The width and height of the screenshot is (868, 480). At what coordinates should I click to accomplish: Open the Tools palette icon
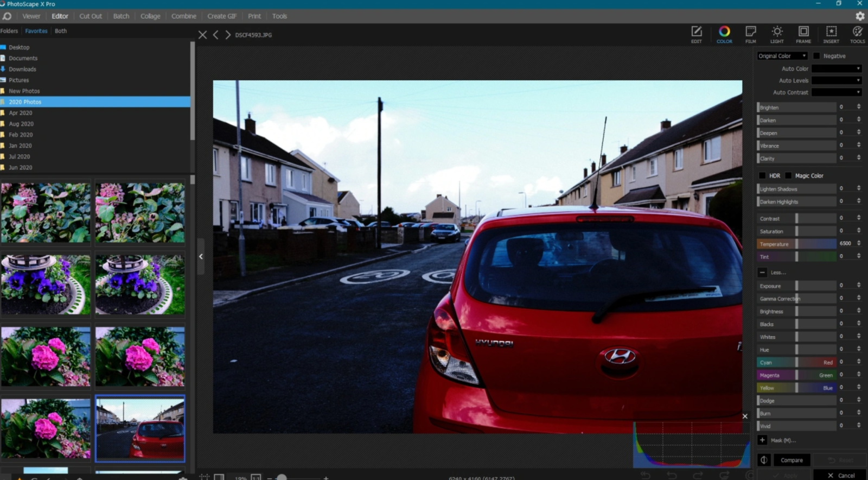857,34
